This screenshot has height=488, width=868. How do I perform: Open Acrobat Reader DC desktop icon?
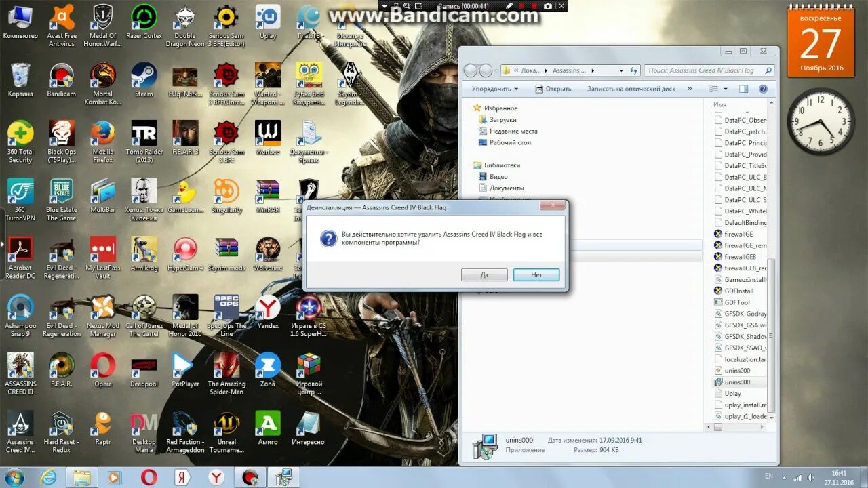(20, 258)
